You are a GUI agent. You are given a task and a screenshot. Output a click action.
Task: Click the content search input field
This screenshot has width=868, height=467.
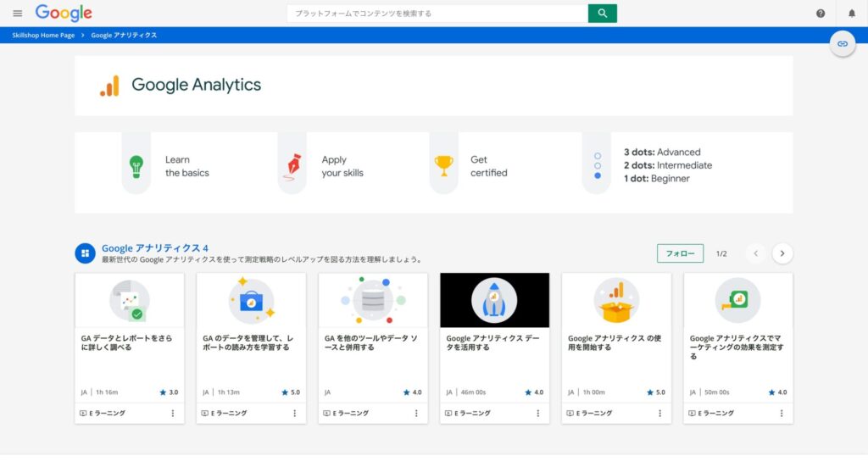[x=437, y=14]
